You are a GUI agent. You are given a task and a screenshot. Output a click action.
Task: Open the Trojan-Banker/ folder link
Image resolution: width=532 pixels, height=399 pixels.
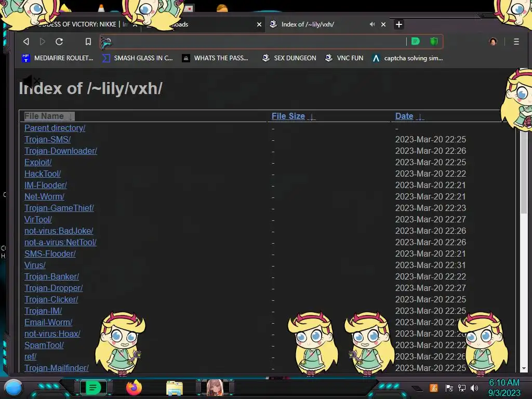51,276
